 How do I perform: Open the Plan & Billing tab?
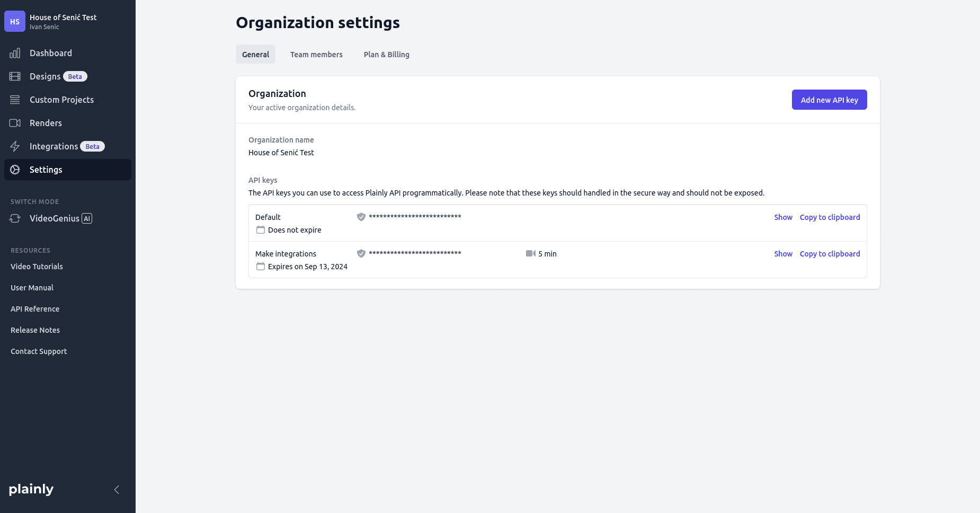pyautogui.click(x=386, y=55)
